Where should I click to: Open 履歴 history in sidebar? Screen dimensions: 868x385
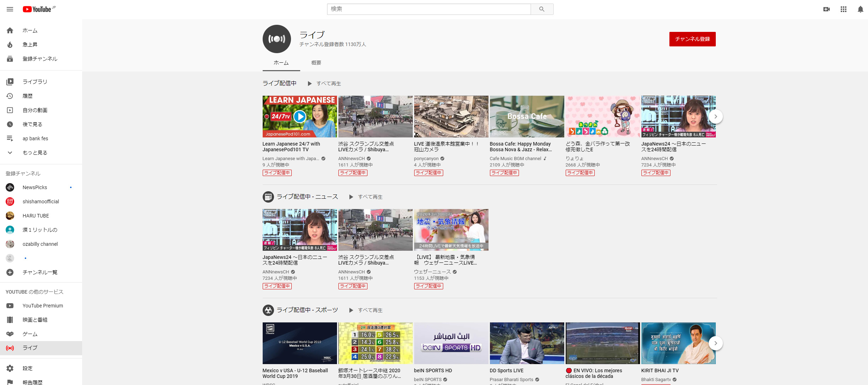click(x=28, y=96)
